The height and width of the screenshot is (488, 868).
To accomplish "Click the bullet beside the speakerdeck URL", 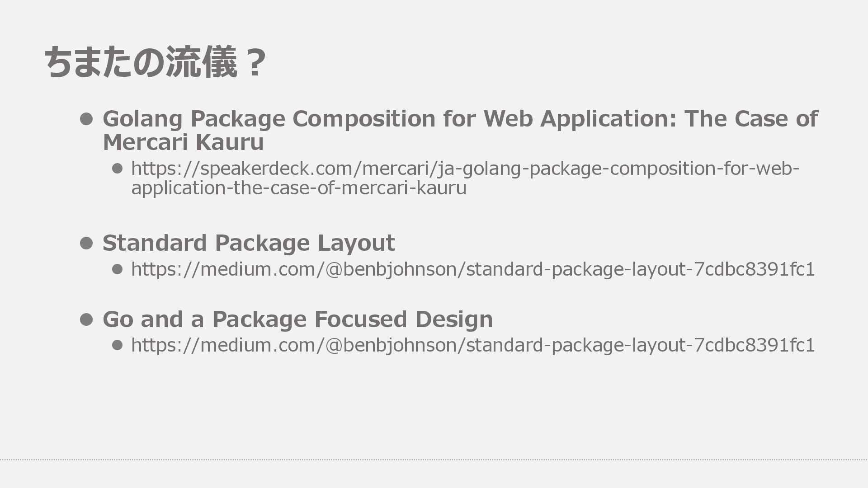I will [x=117, y=169].
